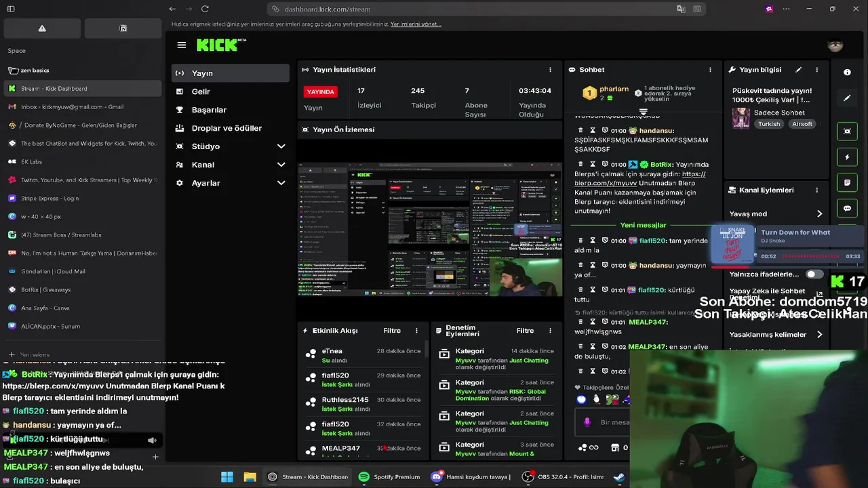This screenshot has height=488, width=868.
Task: Switch to Ana Sayfa - Canva tab
Action: pyautogui.click(x=82, y=308)
